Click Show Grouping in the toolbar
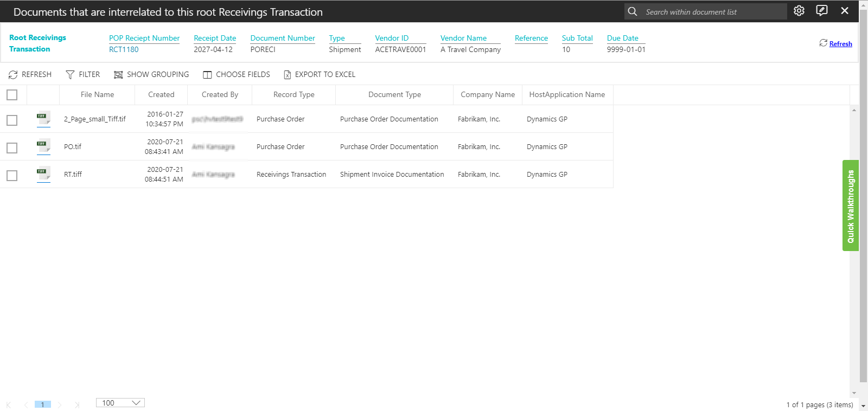 click(151, 74)
